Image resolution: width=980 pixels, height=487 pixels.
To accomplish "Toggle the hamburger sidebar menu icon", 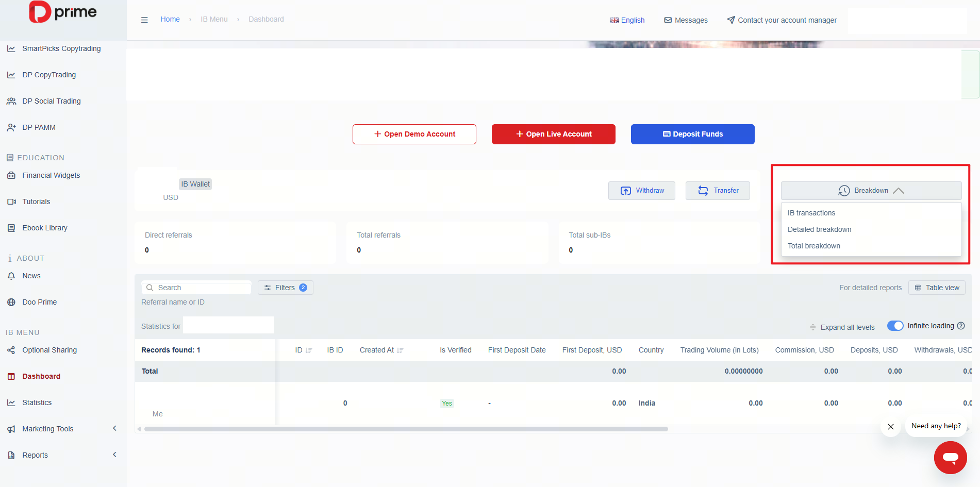I will click(x=144, y=20).
